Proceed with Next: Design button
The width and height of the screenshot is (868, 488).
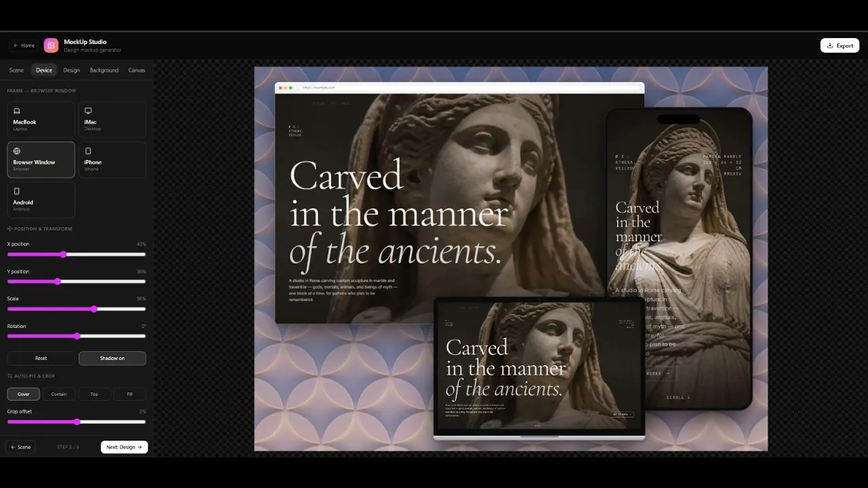pos(124,447)
